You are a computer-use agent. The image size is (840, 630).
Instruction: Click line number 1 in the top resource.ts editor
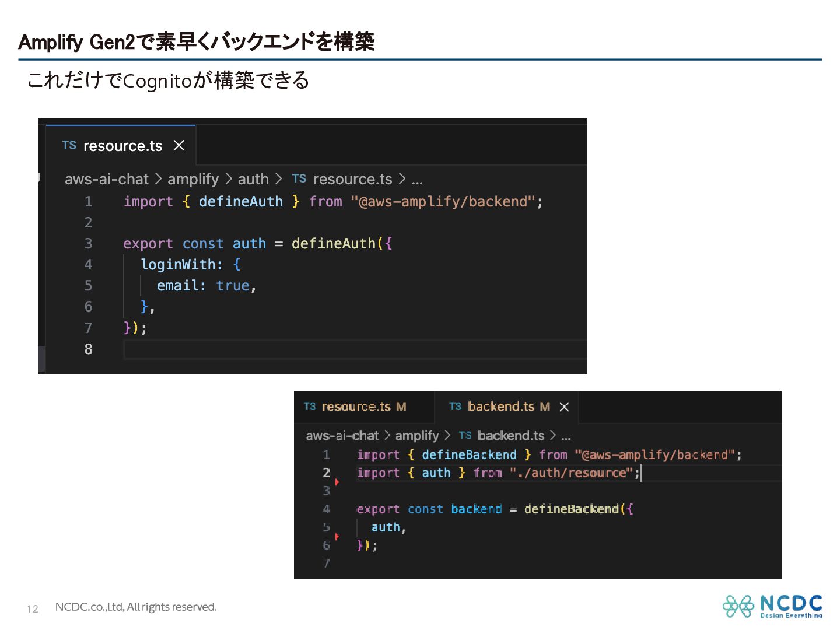88,202
